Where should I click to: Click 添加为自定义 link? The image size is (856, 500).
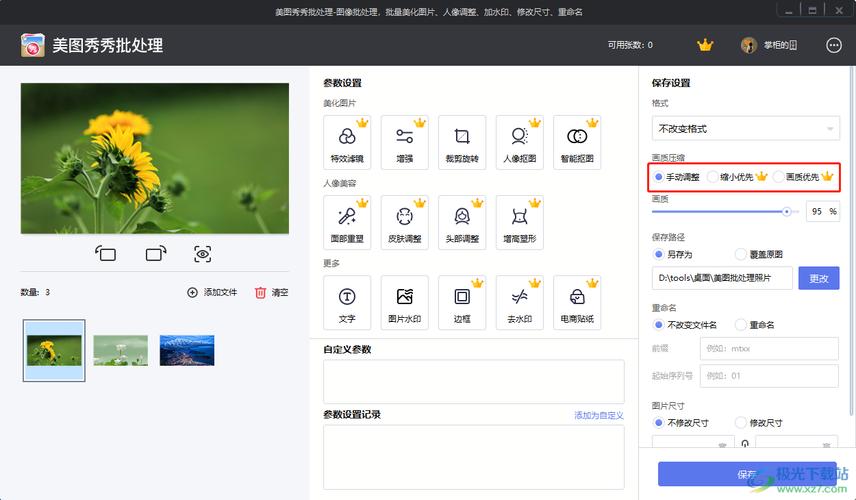tap(598, 415)
